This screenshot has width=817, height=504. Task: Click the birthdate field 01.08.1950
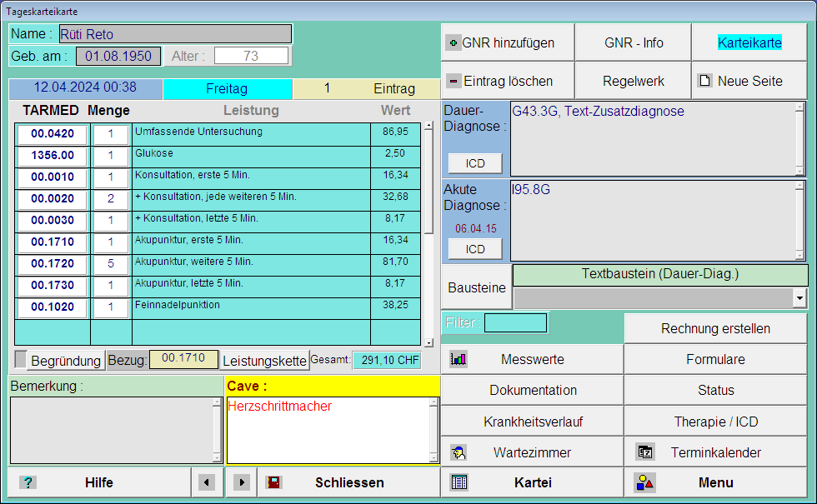pos(118,57)
